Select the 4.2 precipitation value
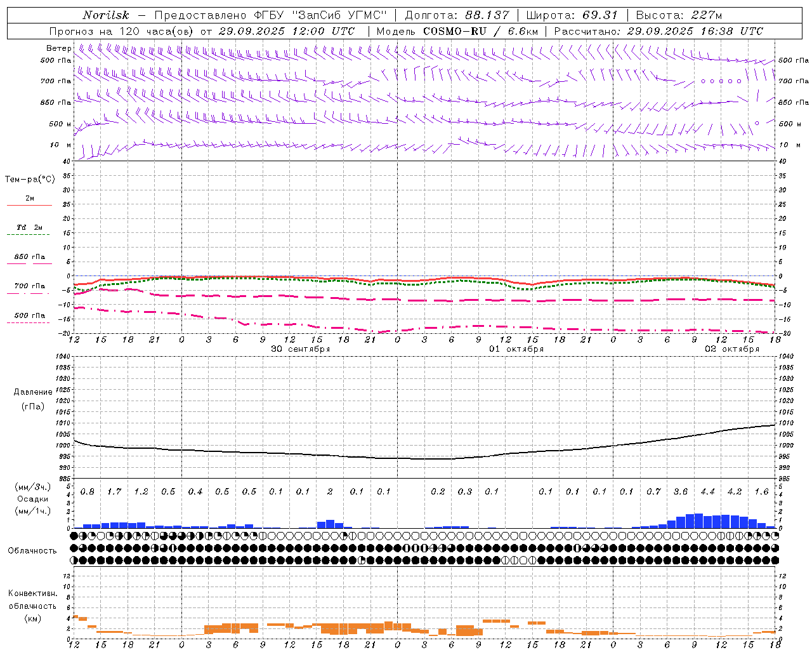The image size is (812, 650). (x=735, y=492)
